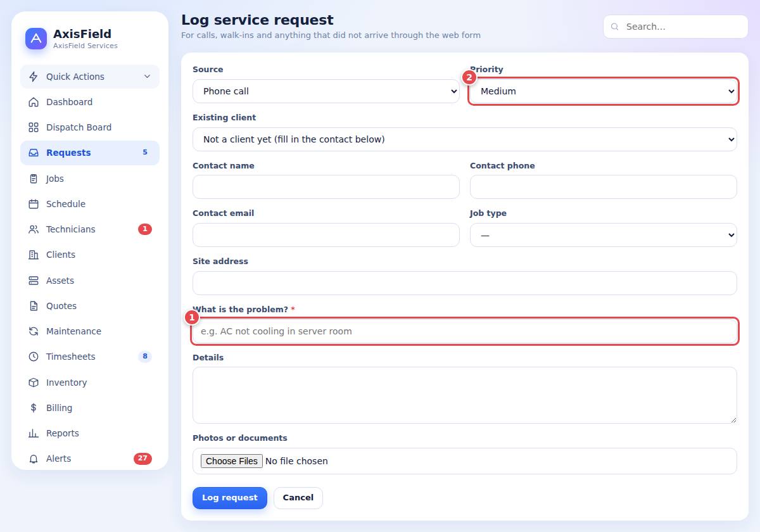Screen dimensions: 760x532
Task: Go to Dispatch Board
Action: 90,127
